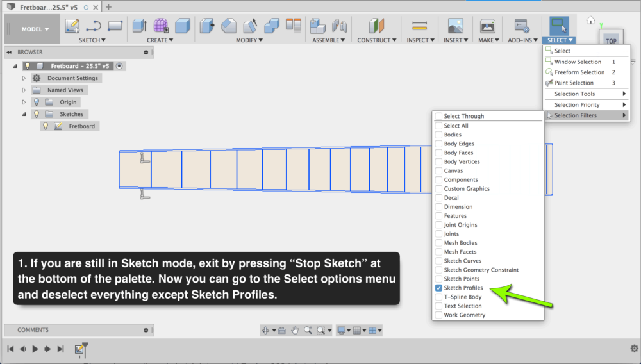Select the Joint icon in Assemble group
The width and height of the screenshot is (641, 364).
tap(317, 26)
